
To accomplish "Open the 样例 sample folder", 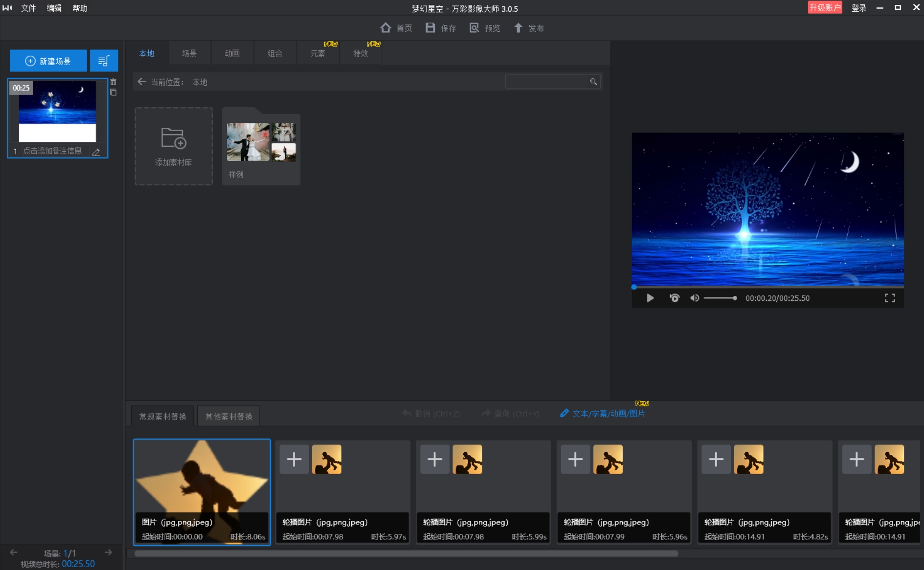I will pos(261,146).
